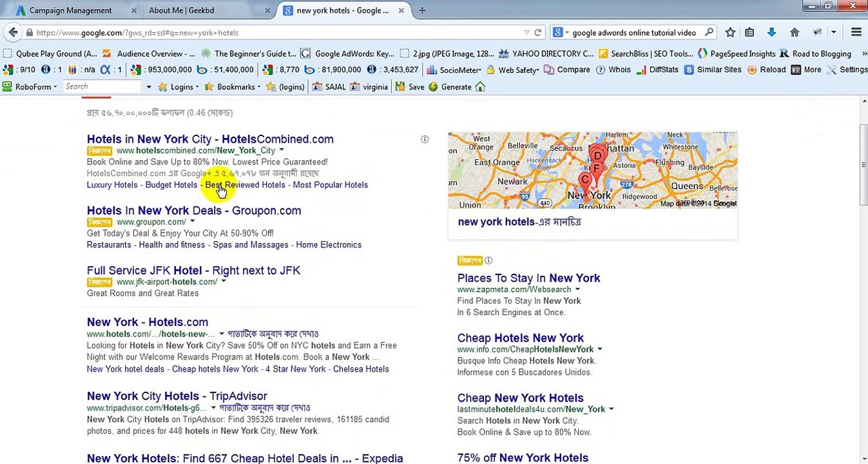Click the Google index count 953,000,000
This screenshot has width=868, height=464.
161,70
